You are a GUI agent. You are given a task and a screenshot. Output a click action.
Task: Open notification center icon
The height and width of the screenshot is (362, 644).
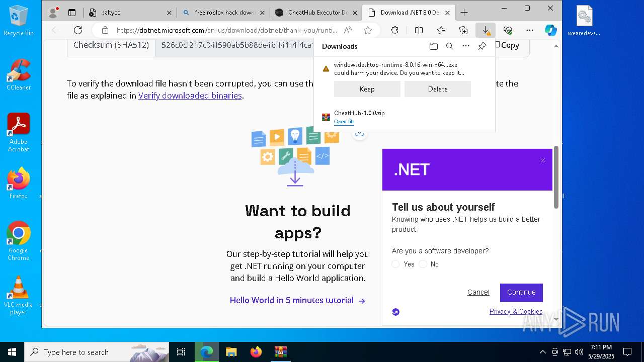(627, 352)
